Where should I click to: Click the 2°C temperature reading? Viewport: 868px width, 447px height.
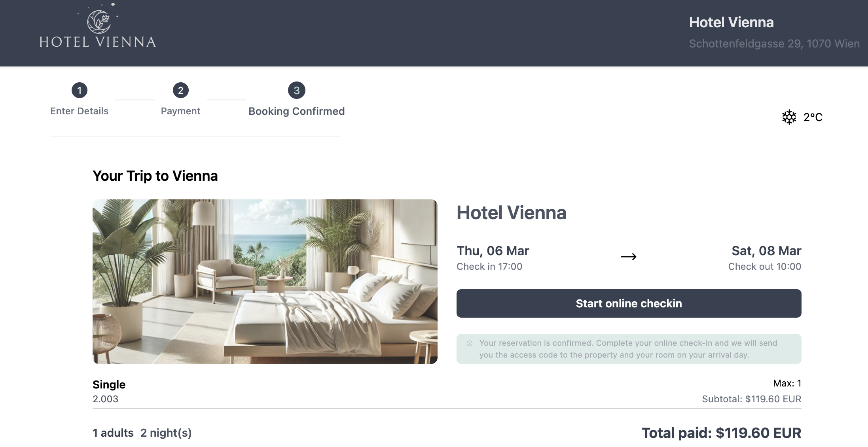coord(813,117)
